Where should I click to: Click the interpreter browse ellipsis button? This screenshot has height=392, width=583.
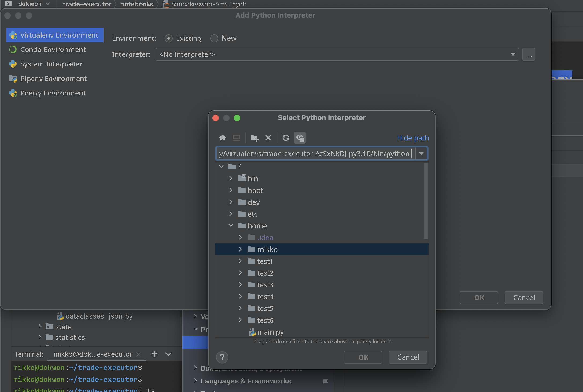pos(529,54)
